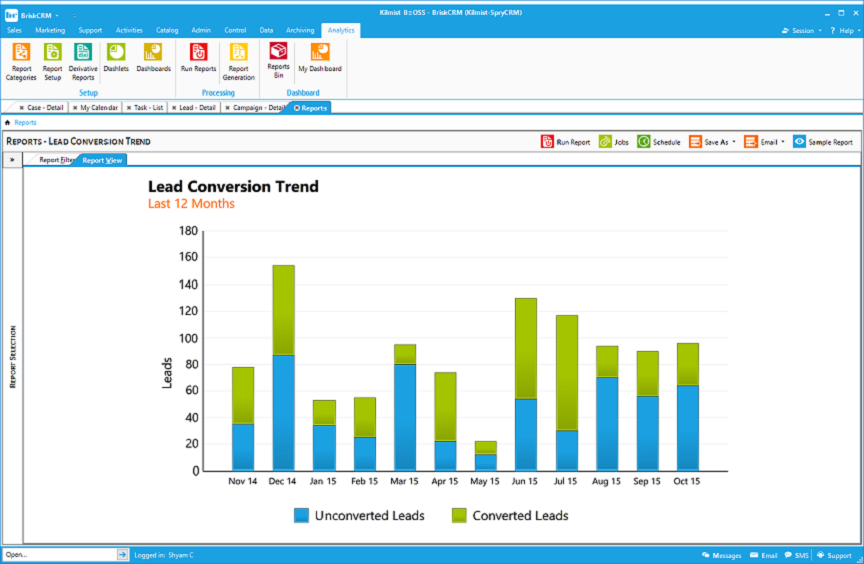This screenshot has height=564, width=864.
Task: Open My Dashboard
Action: coord(319,58)
